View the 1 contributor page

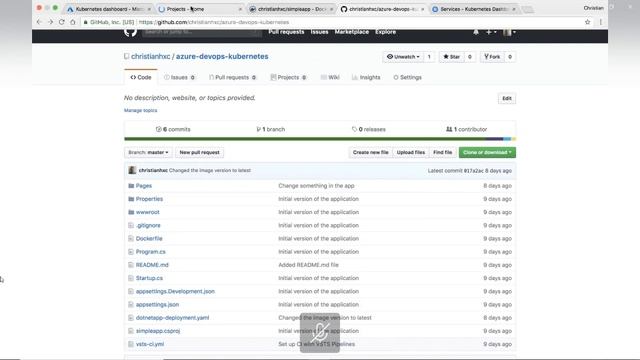[x=467, y=129]
